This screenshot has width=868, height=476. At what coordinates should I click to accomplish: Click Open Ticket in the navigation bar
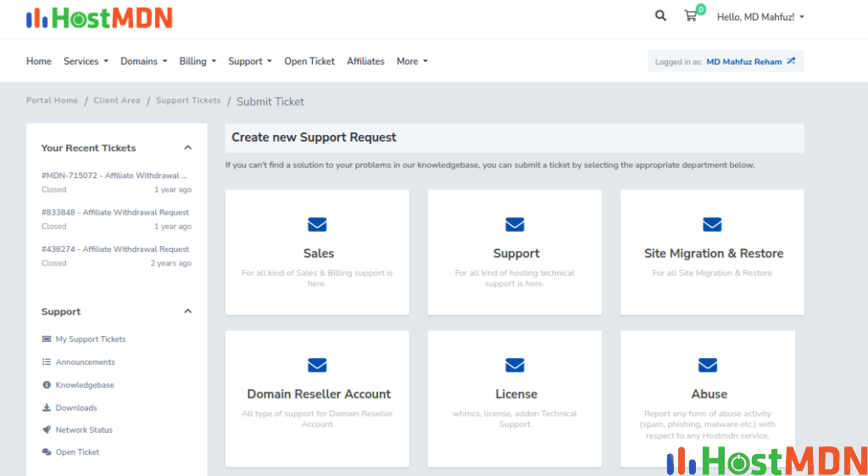point(309,61)
